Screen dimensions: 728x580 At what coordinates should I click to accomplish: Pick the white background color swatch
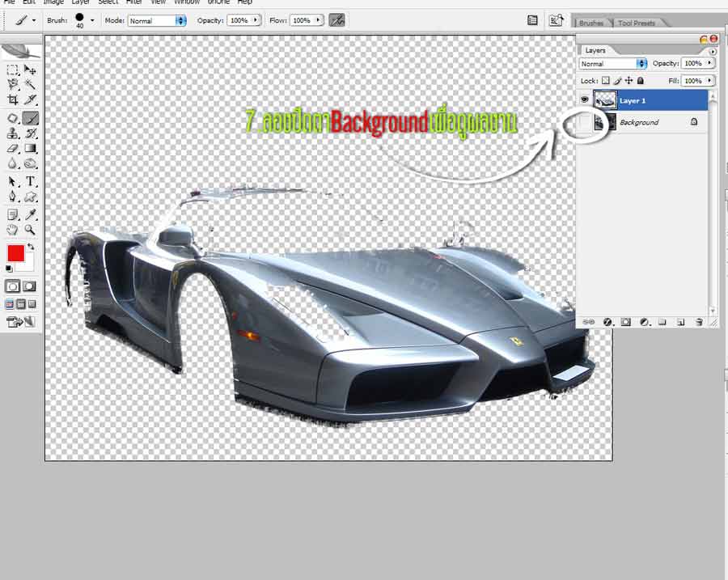[29, 265]
